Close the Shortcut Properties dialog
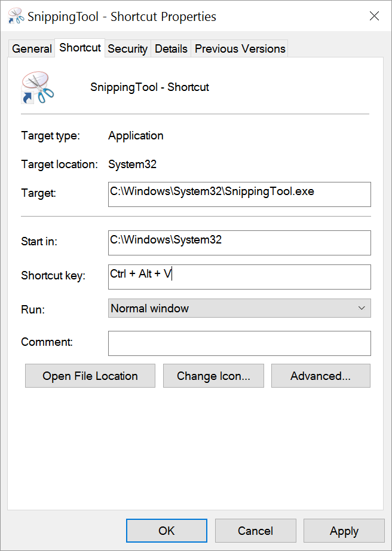The height and width of the screenshot is (551, 392). (x=375, y=16)
